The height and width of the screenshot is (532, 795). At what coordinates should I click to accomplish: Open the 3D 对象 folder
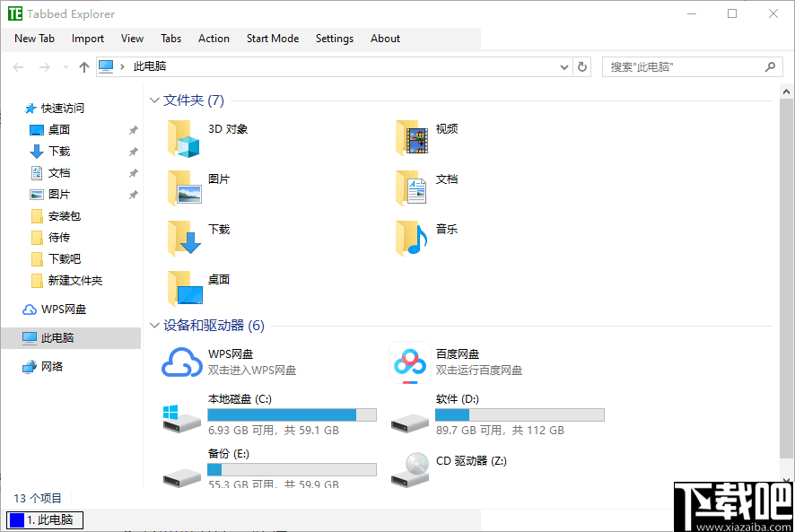[228, 128]
